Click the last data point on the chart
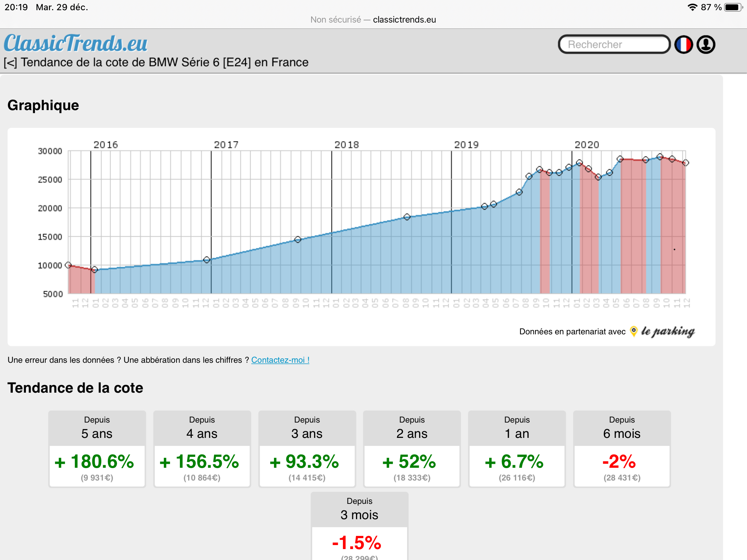 (685, 163)
